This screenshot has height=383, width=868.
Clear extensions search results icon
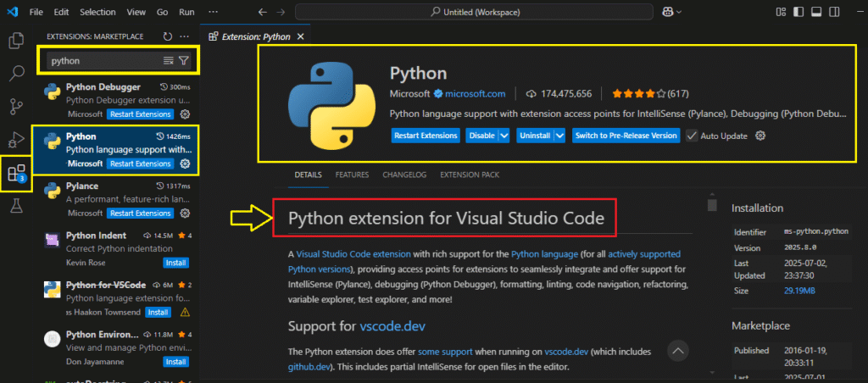(x=169, y=61)
